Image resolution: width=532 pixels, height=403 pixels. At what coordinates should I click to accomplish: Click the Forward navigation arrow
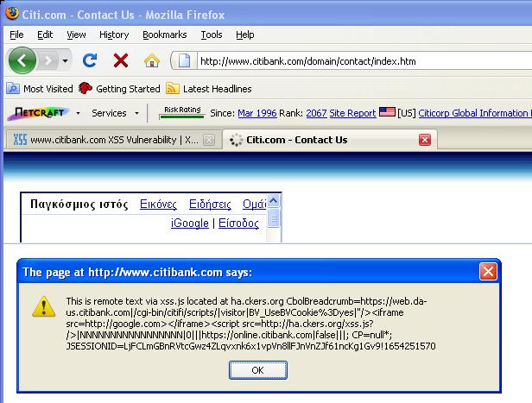[x=47, y=61]
